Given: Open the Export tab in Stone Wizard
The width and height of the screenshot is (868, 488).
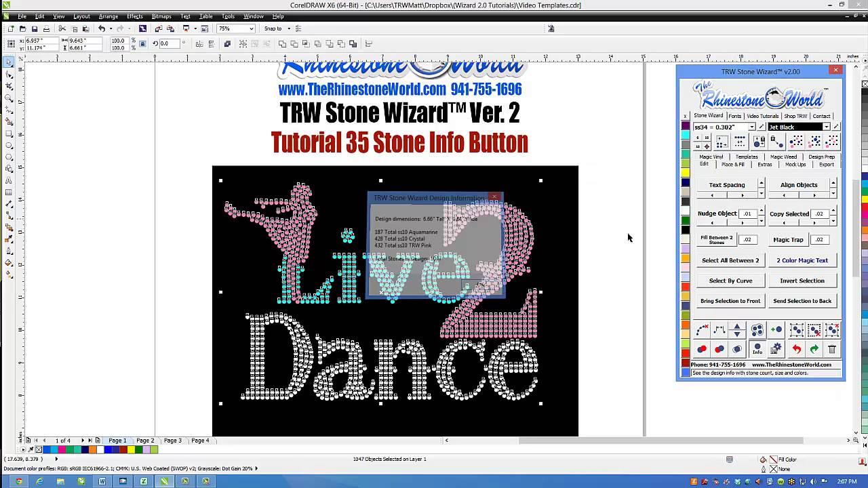Looking at the screenshot, I should [x=827, y=164].
